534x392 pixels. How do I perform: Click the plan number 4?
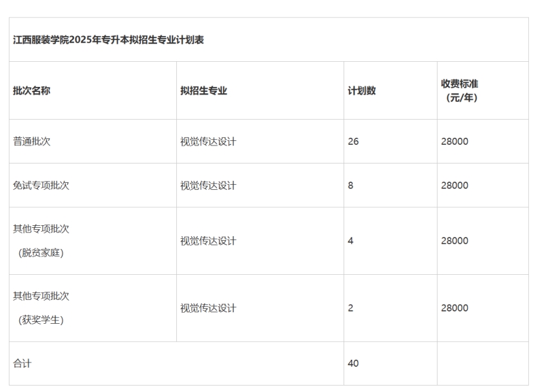point(351,241)
